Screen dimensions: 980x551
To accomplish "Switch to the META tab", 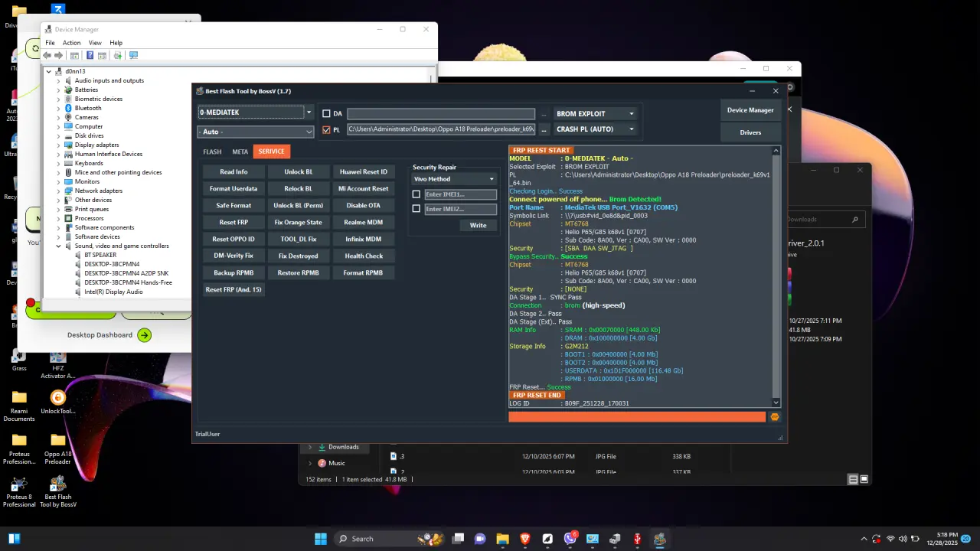I will (x=240, y=152).
